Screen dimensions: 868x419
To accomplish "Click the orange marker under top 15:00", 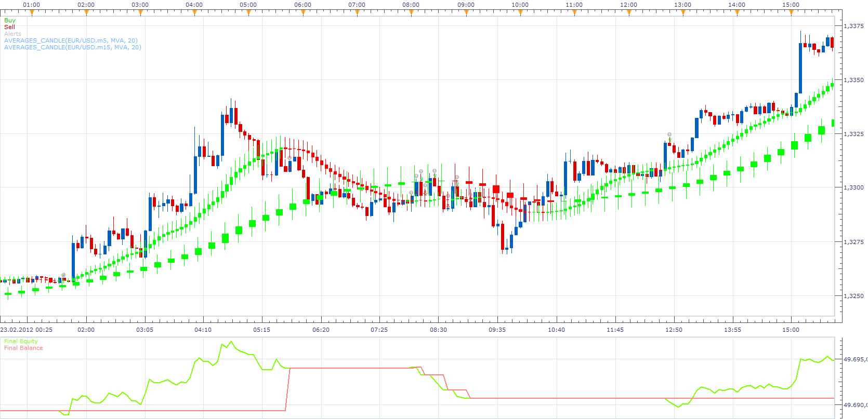I will click(791, 13).
